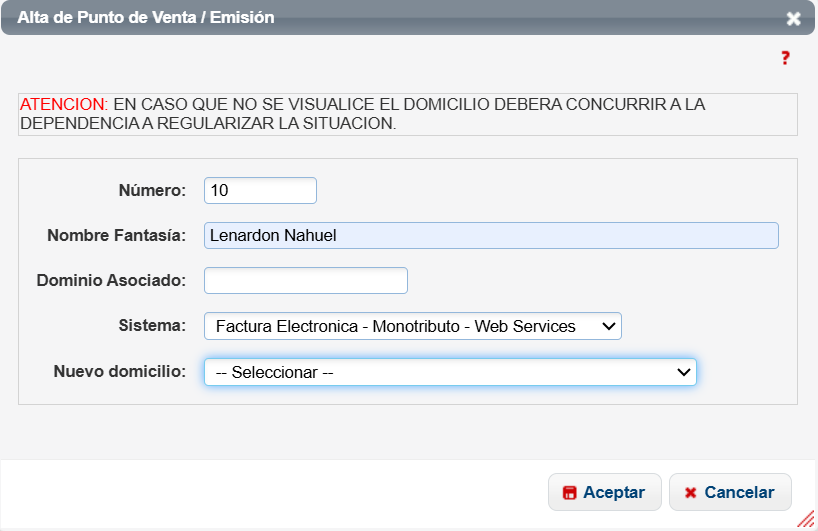The height and width of the screenshot is (531, 818).
Task: Click the Nuevo domicilio label
Action: click(x=119, y=371)
